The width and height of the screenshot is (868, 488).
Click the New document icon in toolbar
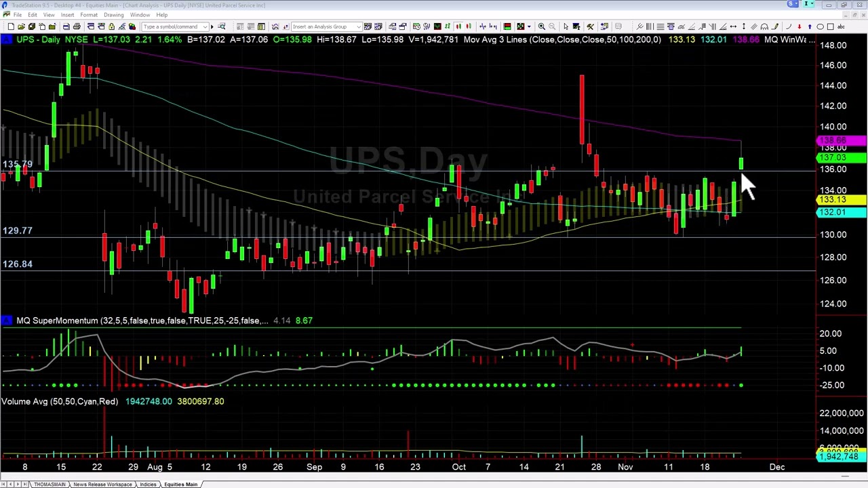pos(11,26)
